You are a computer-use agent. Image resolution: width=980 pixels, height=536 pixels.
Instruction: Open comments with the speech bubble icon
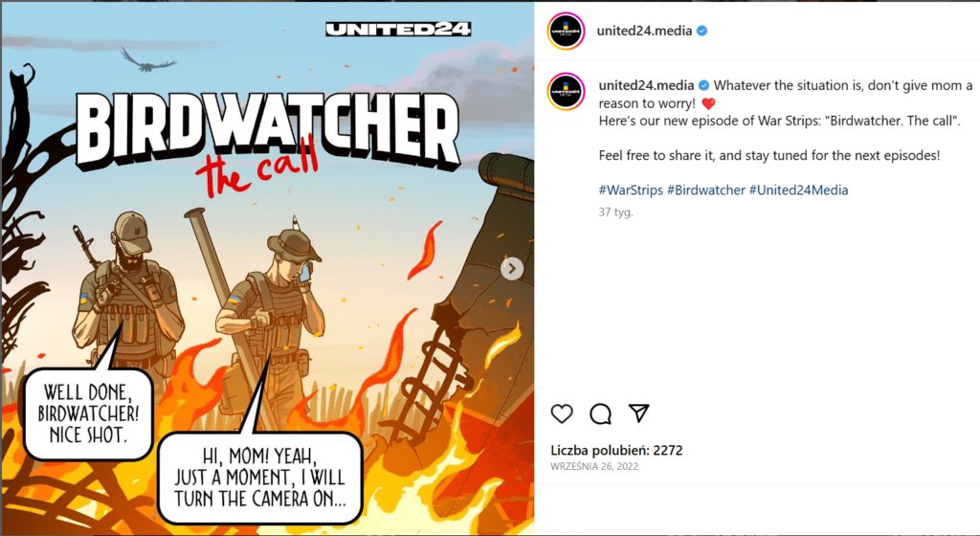click(601, 413)
